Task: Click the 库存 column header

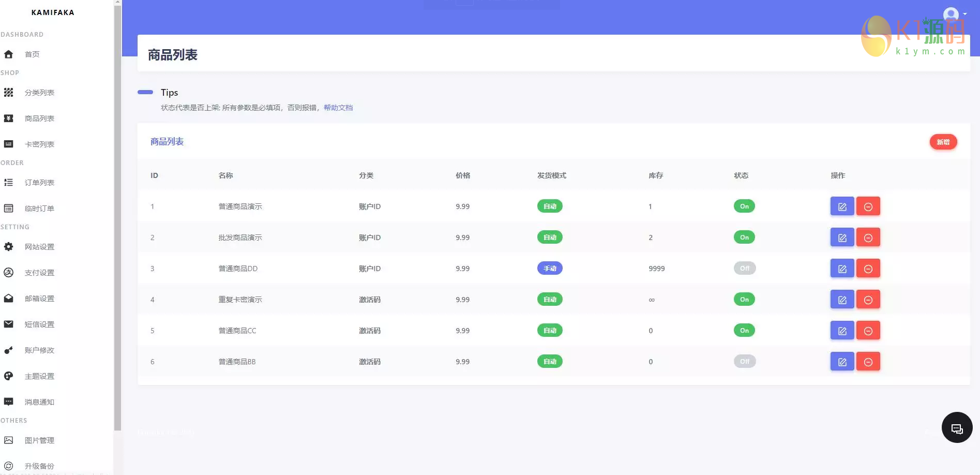Action: (x=656, y=175)
